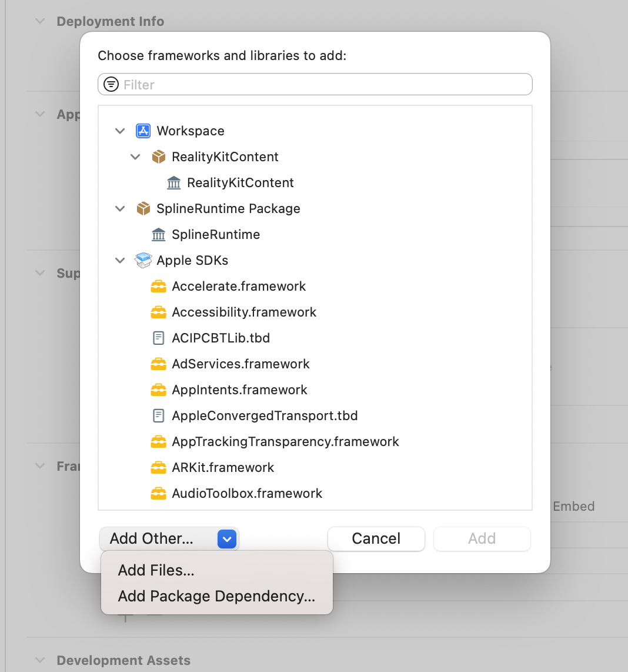Click the RealityKitContent library building icon
Screen dimensions: 628x672
[174, 182]
